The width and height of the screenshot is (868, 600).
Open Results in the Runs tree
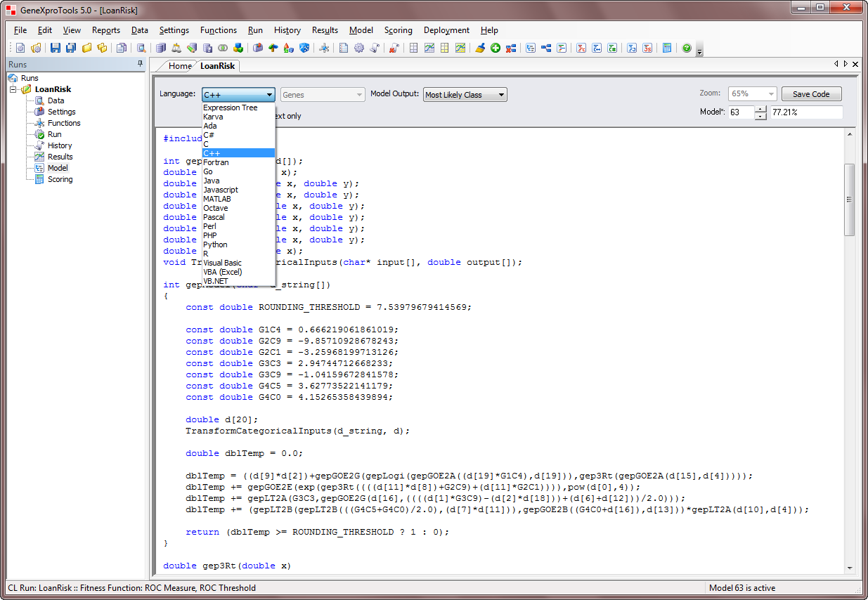click(x=60, y=157)
